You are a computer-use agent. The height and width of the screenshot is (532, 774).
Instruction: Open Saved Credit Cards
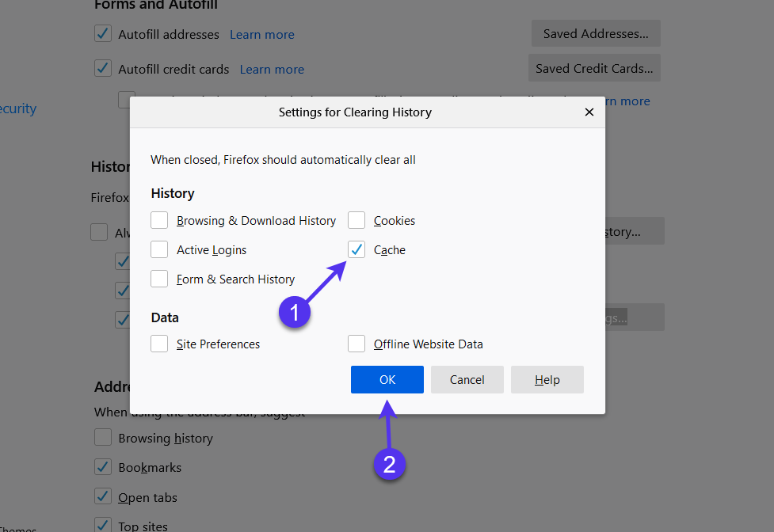[594, 68]
